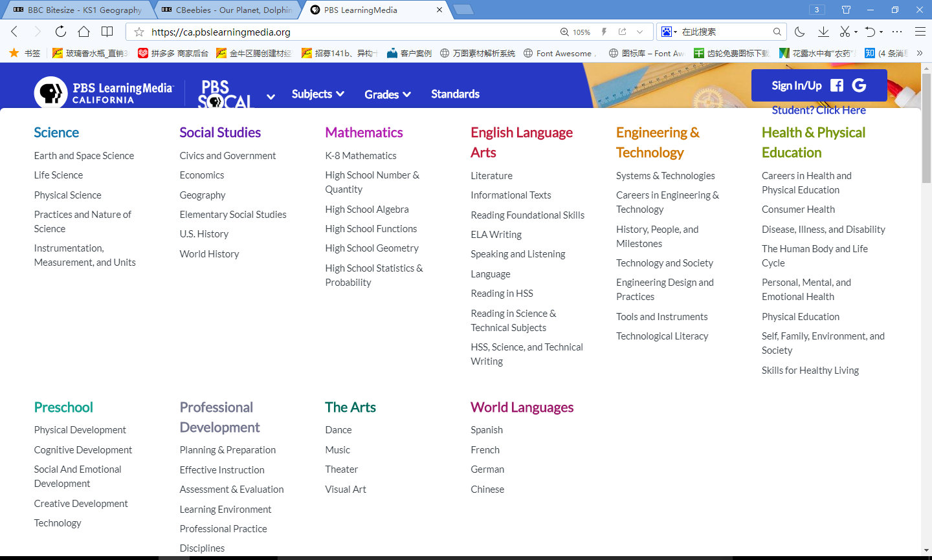Open the Earth and Space Science link
The height and width of the screenshot is (560, 932).
click(x=84, y=156)
